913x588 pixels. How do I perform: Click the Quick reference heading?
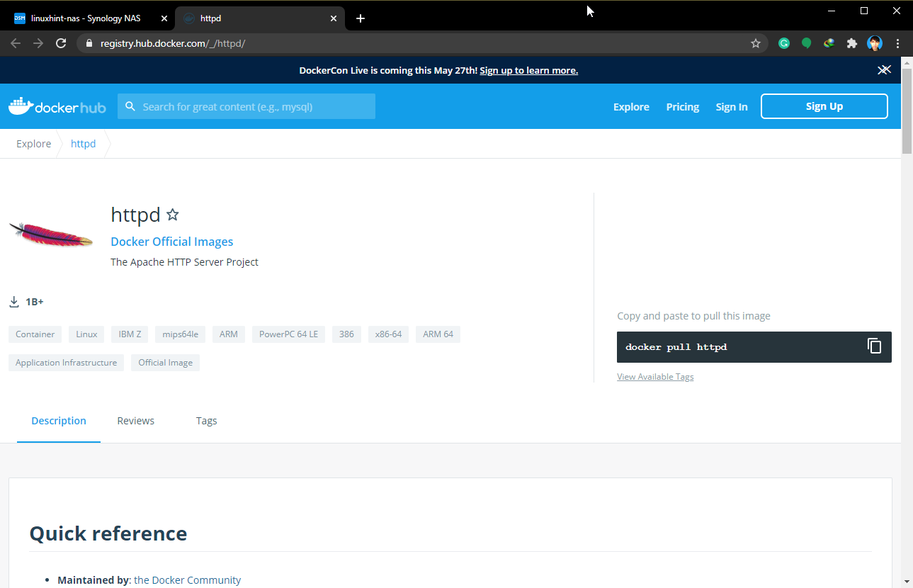pyautogui.click(x=108, y=533)
